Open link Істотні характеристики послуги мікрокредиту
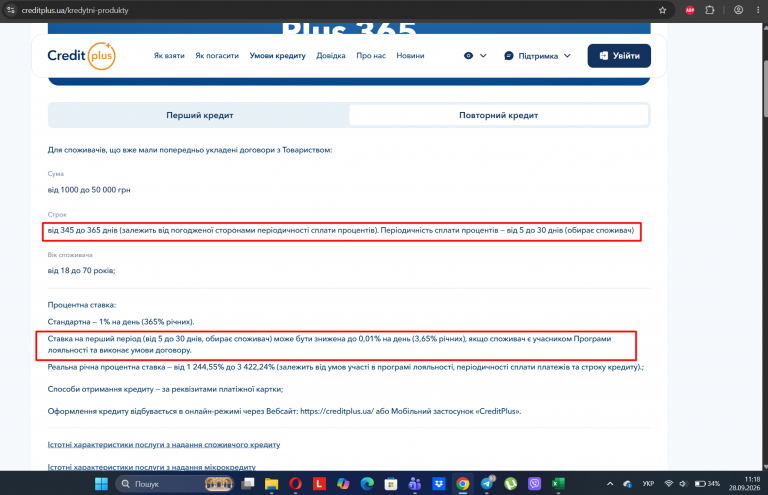 point(151,467)
